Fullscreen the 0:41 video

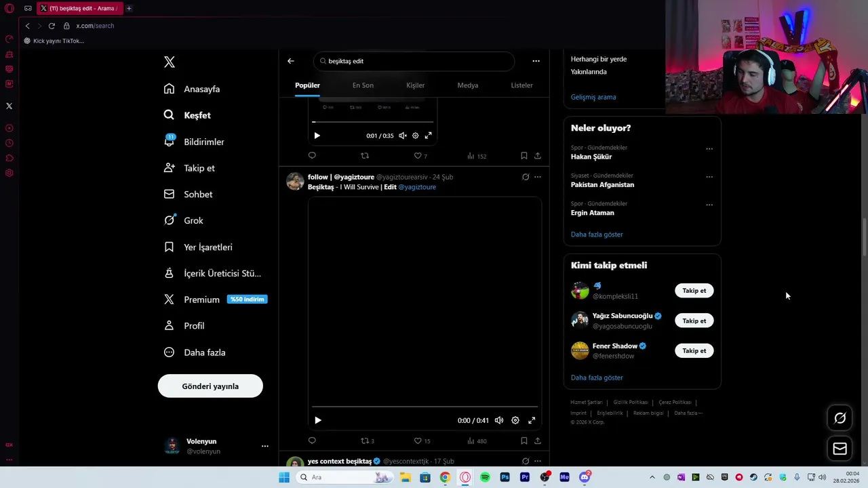[x=532, y=420]
